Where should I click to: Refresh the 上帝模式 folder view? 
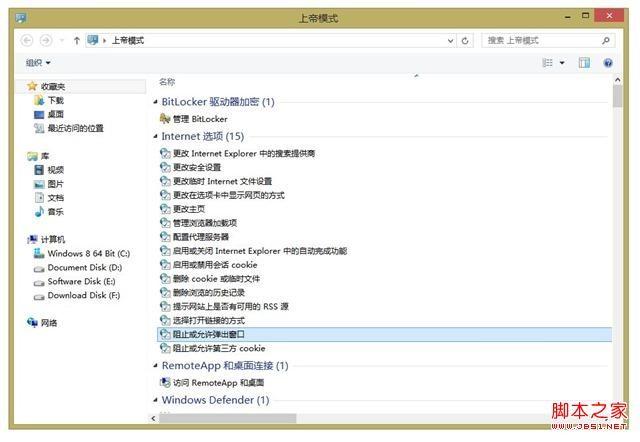[465, 40]
